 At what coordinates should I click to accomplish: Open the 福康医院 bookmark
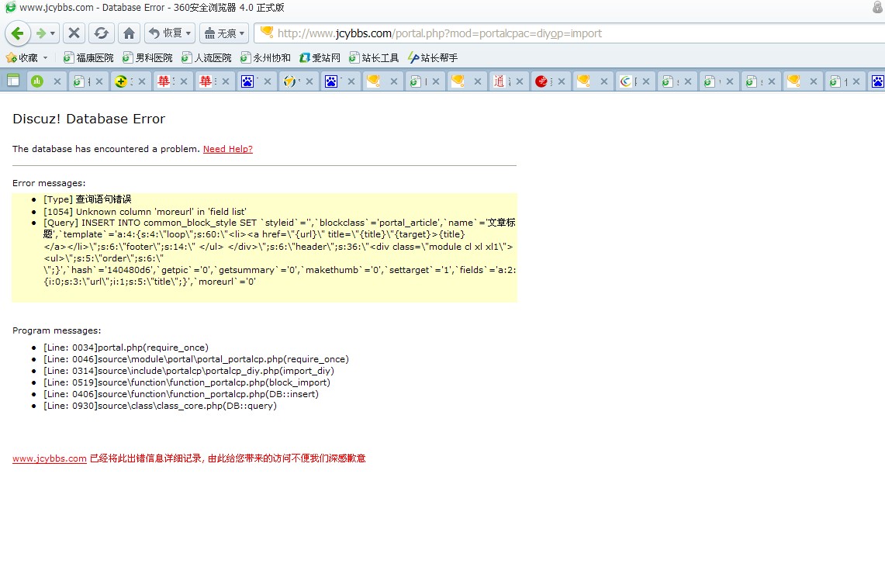(88, 57)
